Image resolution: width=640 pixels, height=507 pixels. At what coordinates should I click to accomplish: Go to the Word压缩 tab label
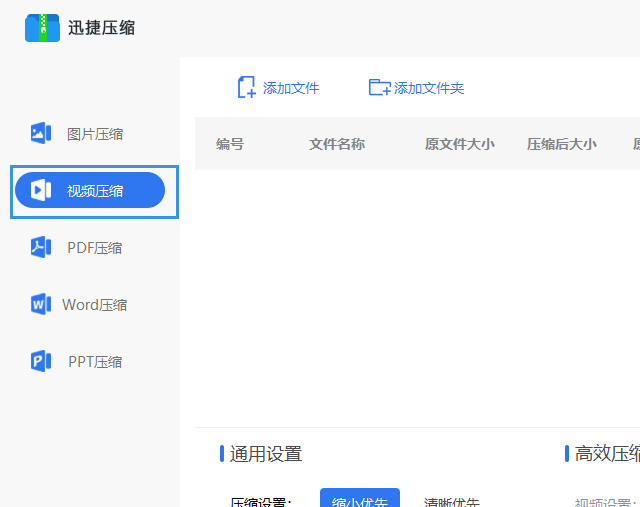pos(95,305)
